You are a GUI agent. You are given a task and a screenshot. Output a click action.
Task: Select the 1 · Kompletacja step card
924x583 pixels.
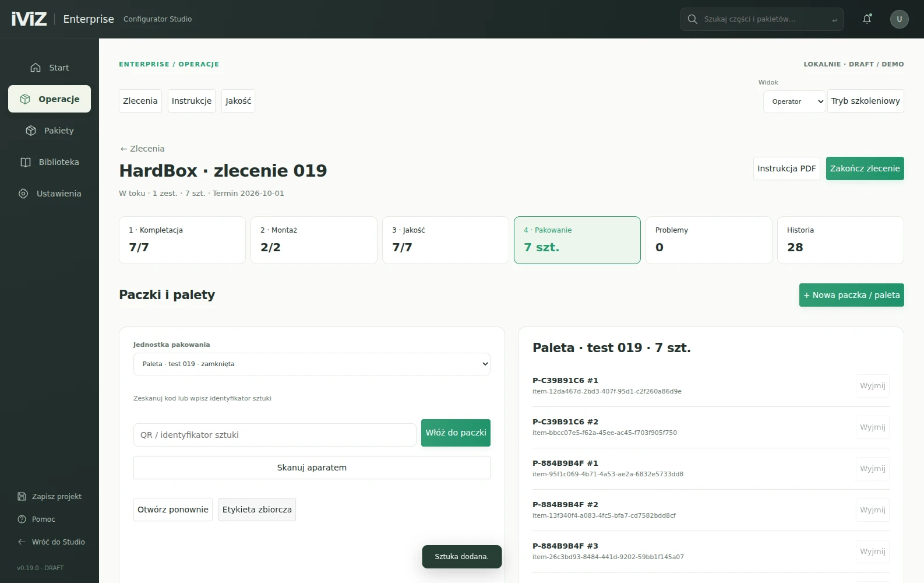pyautogui.click(x=182, y=240)
